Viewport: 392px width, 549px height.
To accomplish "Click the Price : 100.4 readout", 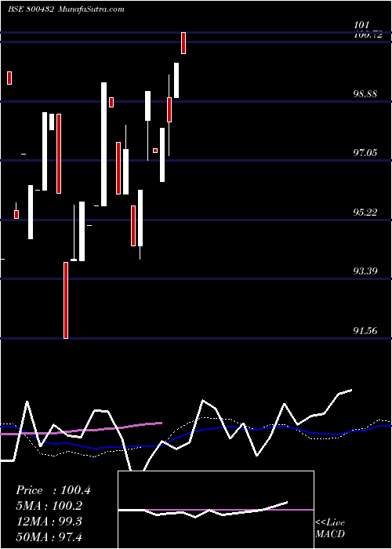I will click(53, 490).
